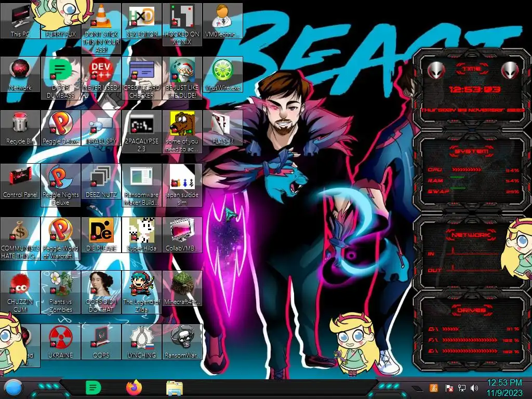
Task: Open the FURRY FUX desktop shortcut
Action: pos(61,21)
